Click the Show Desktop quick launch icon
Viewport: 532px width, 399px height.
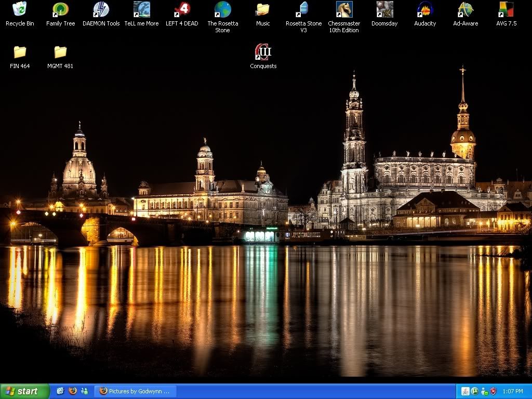pos(60,391)
